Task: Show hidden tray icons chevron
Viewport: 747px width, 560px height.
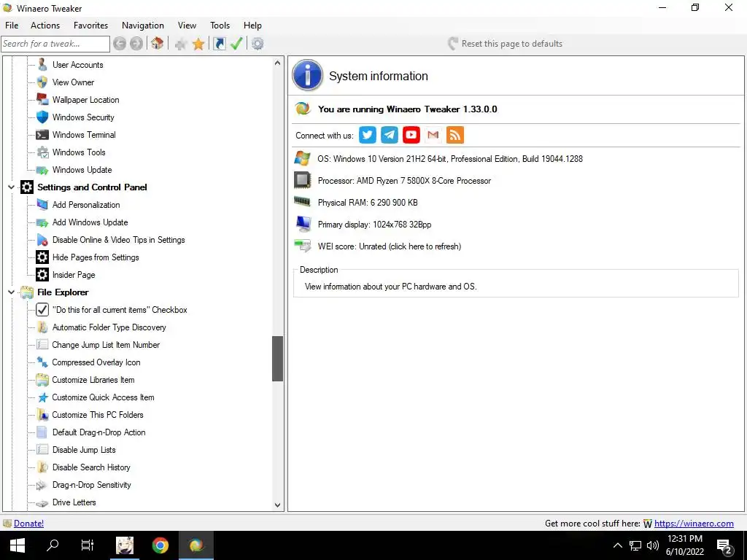Action: click(617, 545)
